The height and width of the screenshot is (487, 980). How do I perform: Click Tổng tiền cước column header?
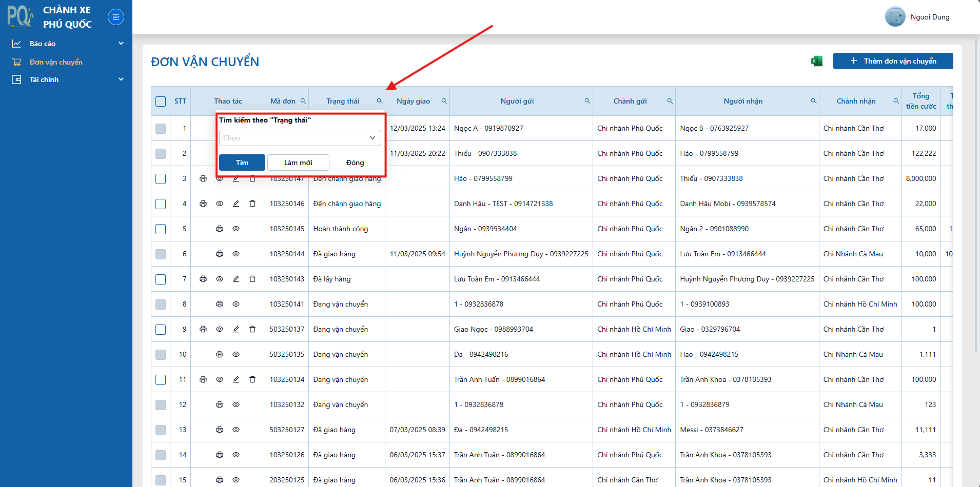tap(921, 101)
